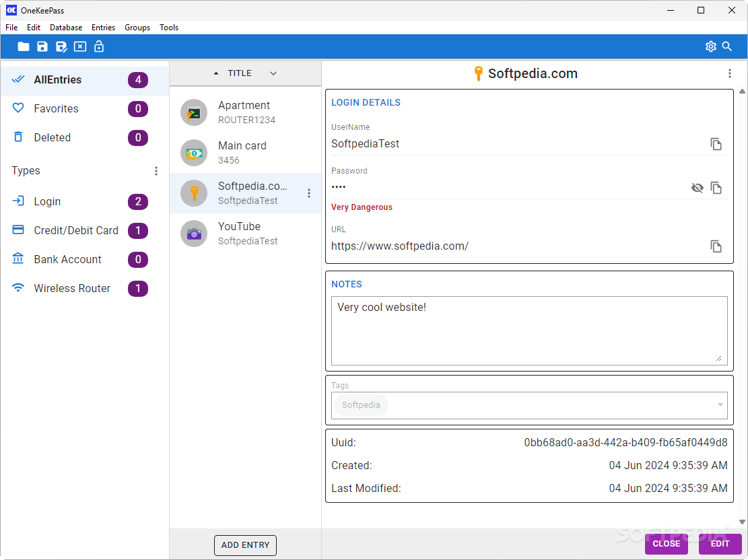Click the YouTube entry camera icon
Image resolution: width=748 pixels, height=560 pixels.
194,234
